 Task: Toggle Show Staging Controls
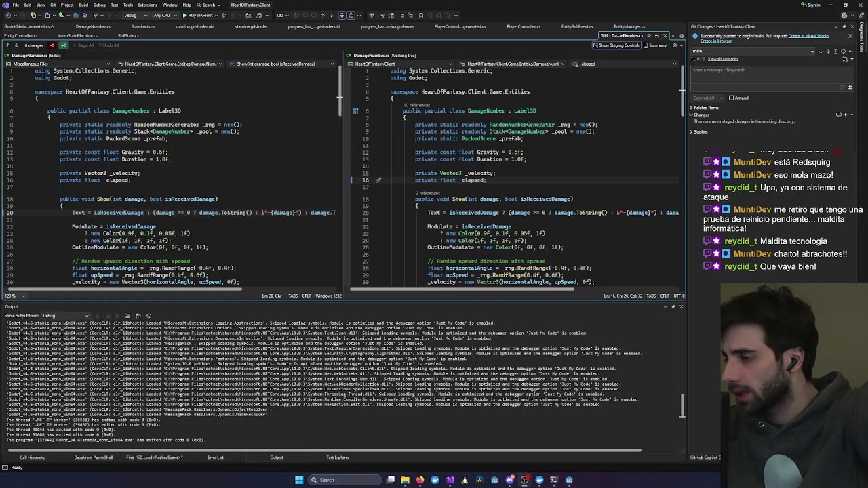[x=616, y=45]
